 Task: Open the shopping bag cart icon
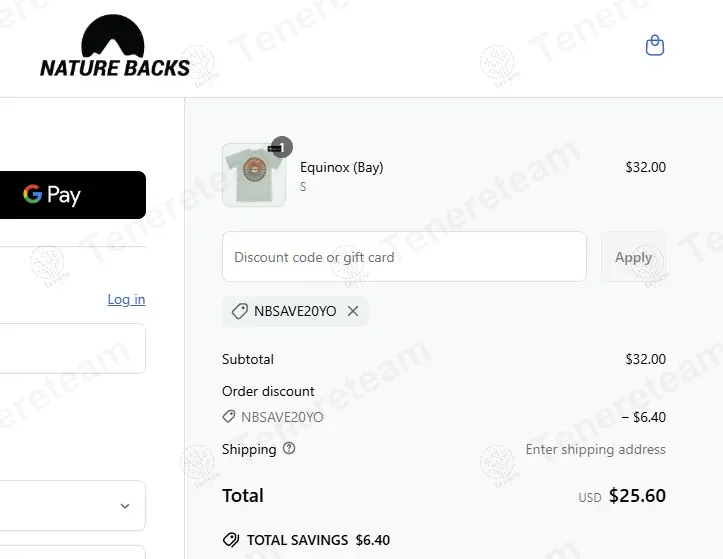coord(655,46)
